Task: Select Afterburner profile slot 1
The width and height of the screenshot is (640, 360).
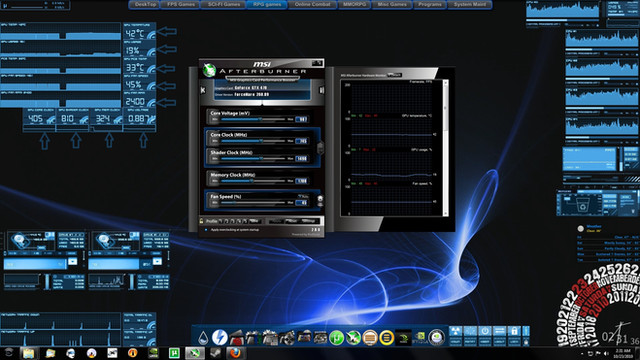Action: coord(220,221)
